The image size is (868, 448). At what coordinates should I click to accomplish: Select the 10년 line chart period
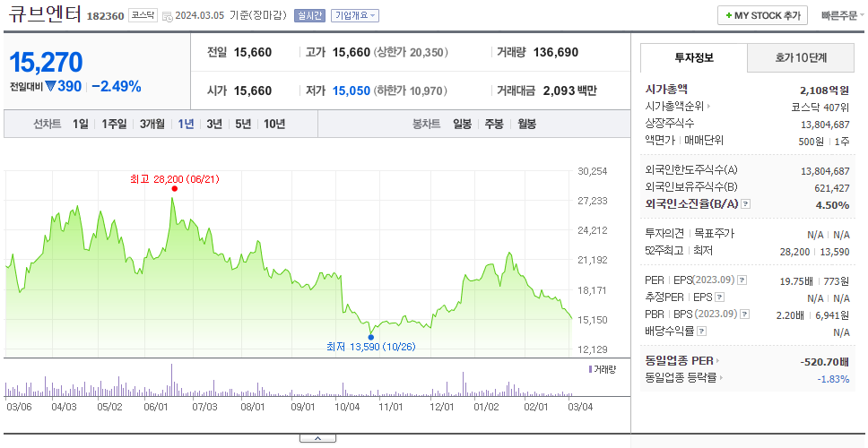point(274,124)
